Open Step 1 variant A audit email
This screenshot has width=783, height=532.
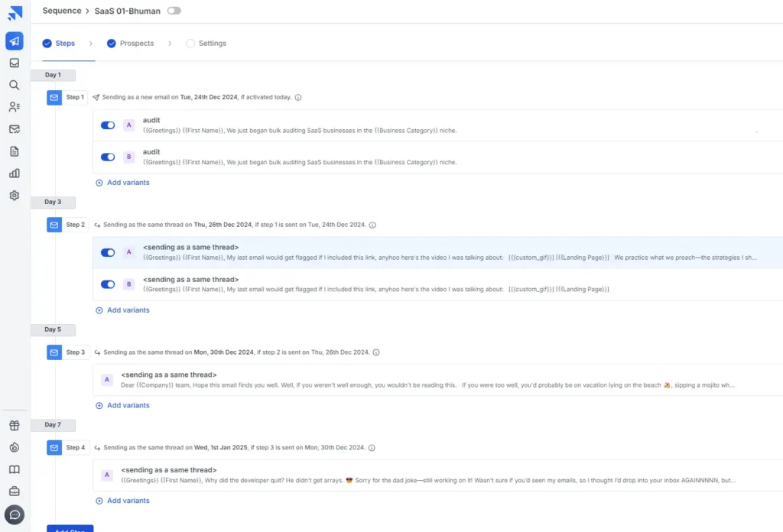tap(438, 125)
